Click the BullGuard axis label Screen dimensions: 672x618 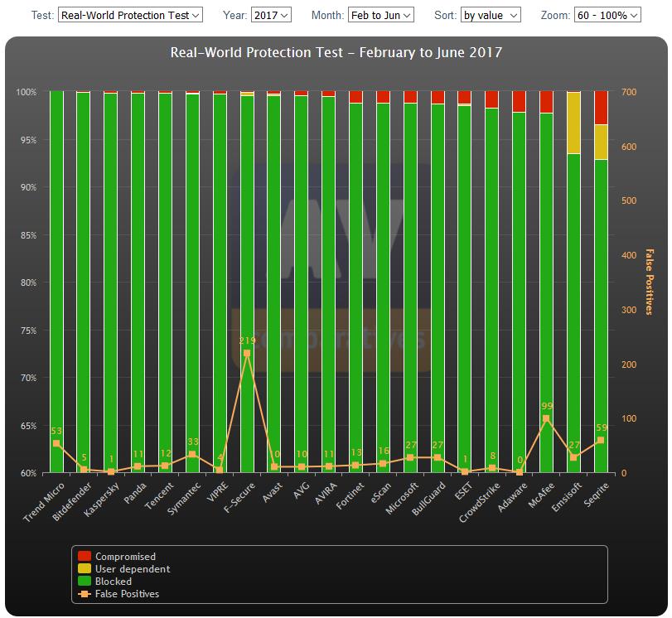[428, 499]
